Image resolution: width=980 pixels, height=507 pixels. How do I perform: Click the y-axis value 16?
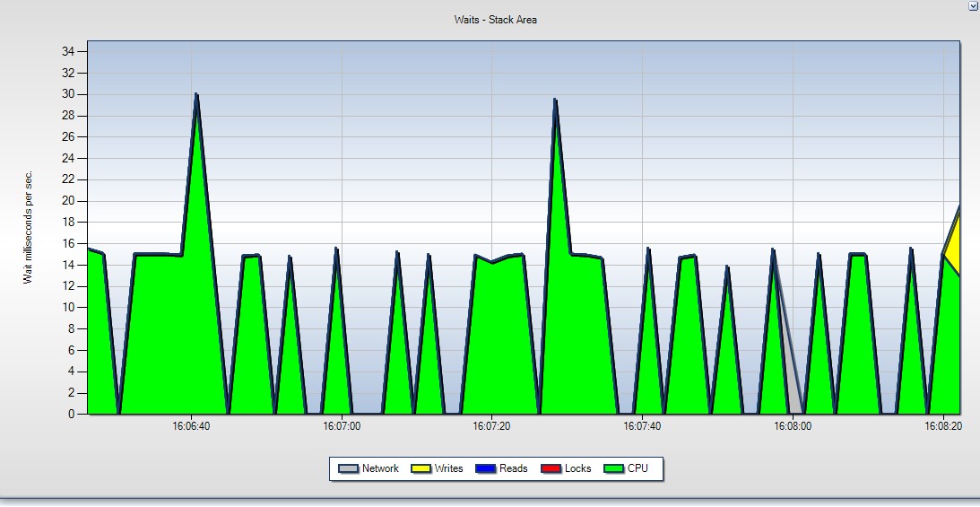click(68, 243)
